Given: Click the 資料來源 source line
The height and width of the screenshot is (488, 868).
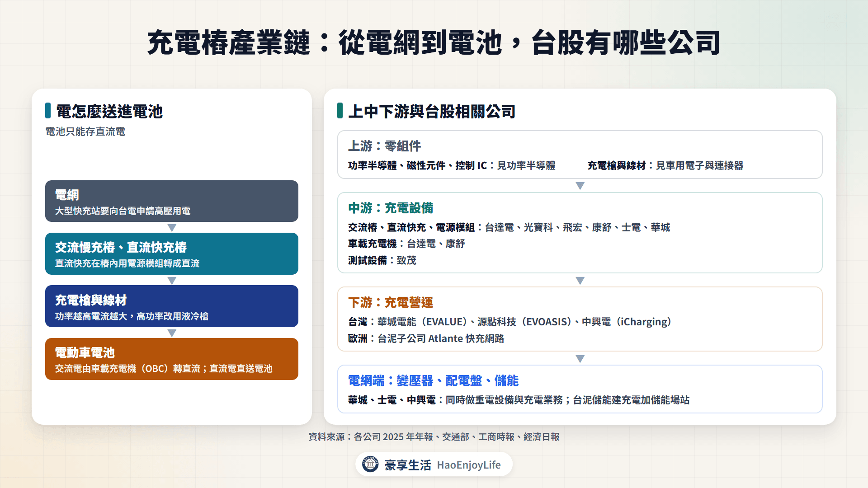Looking at the screenshot, I should 434,436.
